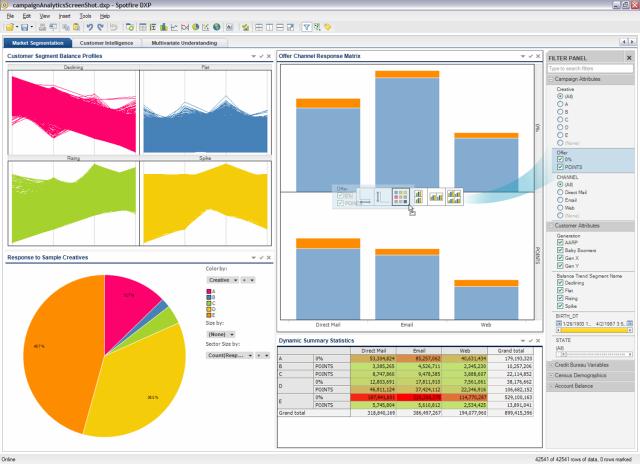640x464 pixels.
Task: Uncheck the Declining segment checkbox
Action: [560, 283]
